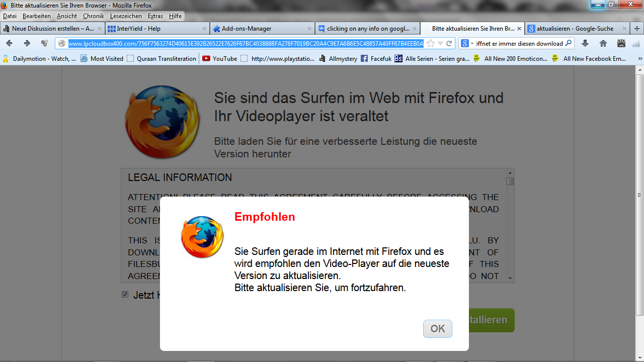Click legal information scrollbar down arrow
Viewport: 644px width, 362px height.
tap(510, 278)
